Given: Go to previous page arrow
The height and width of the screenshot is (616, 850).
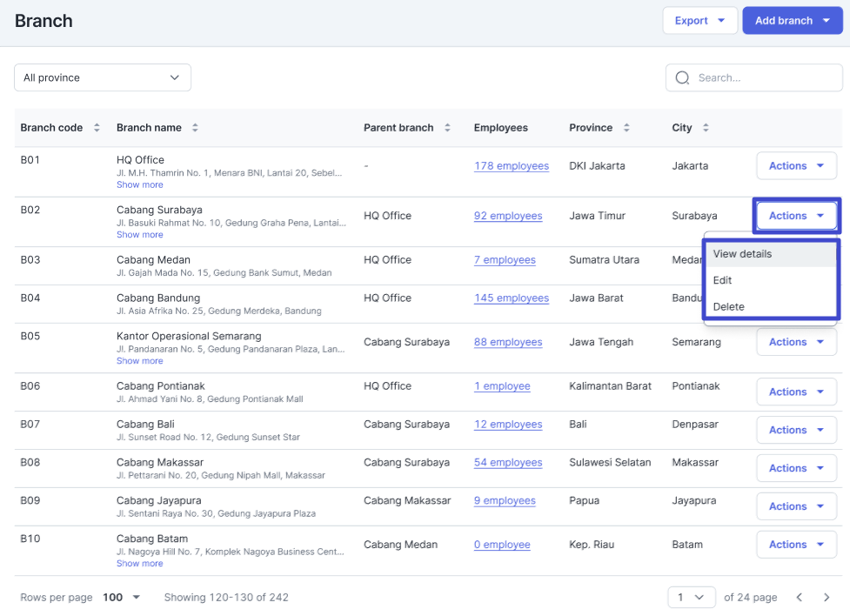Looking at the screenshot, I should [799, 598].
